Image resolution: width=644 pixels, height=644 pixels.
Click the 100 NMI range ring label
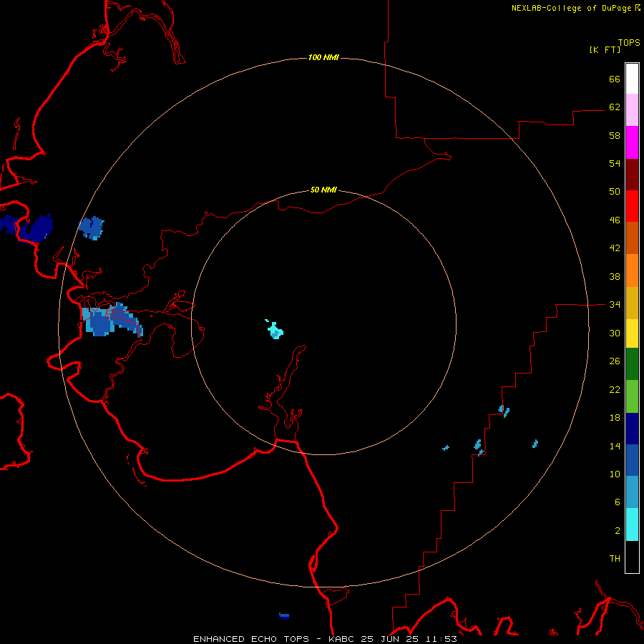pos(323,57)
